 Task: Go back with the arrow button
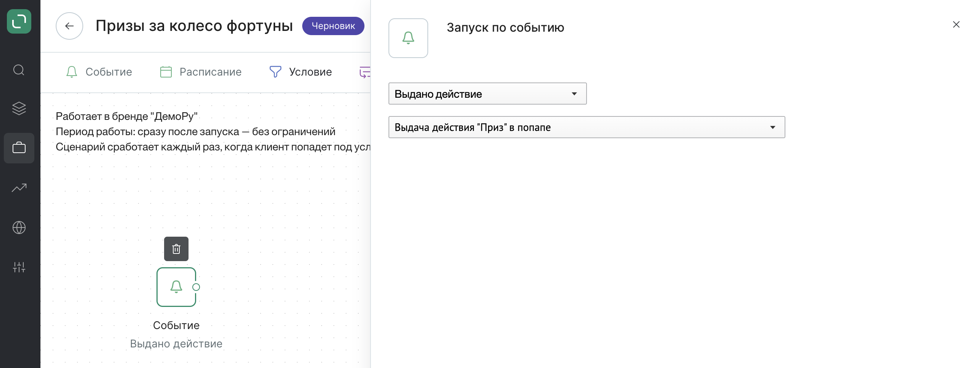point(69,26)
